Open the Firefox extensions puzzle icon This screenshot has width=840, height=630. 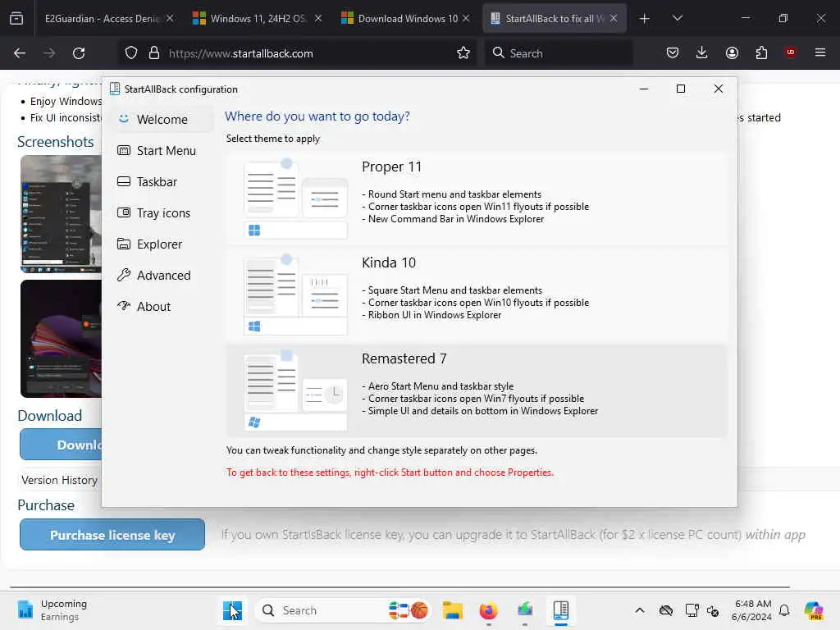(761, 53)
